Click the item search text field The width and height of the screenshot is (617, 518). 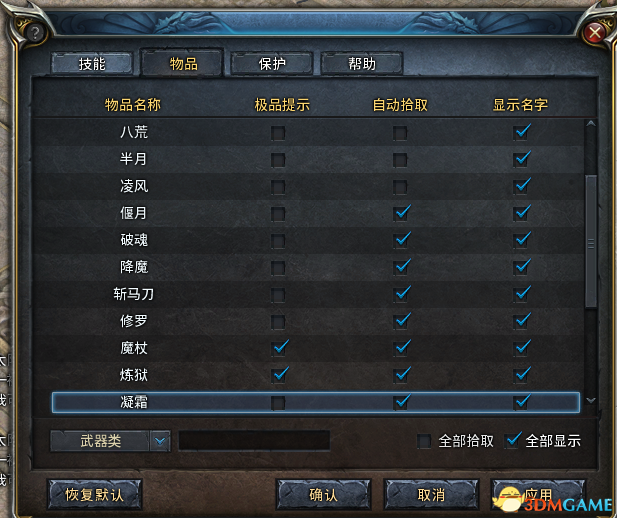tap(254, 440)
